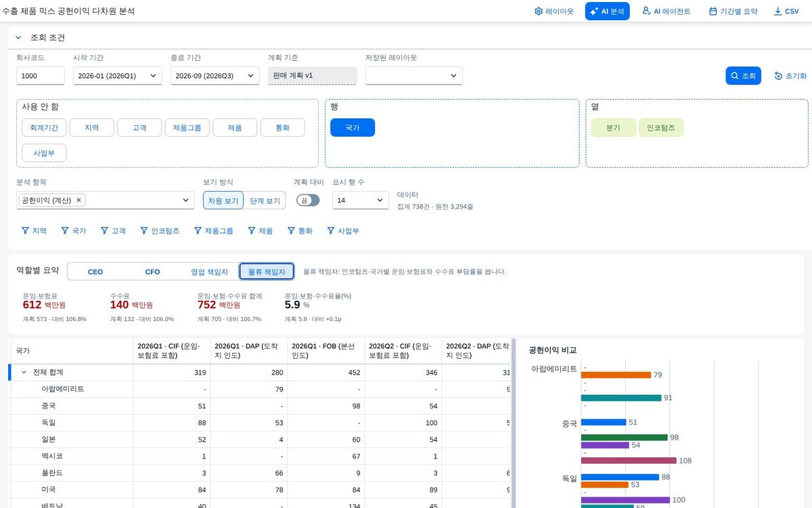Image resolution: width=812 pixels, height=508 pixels.
Task: Click the 계획 기준 field
Action: tap(312, 76)
